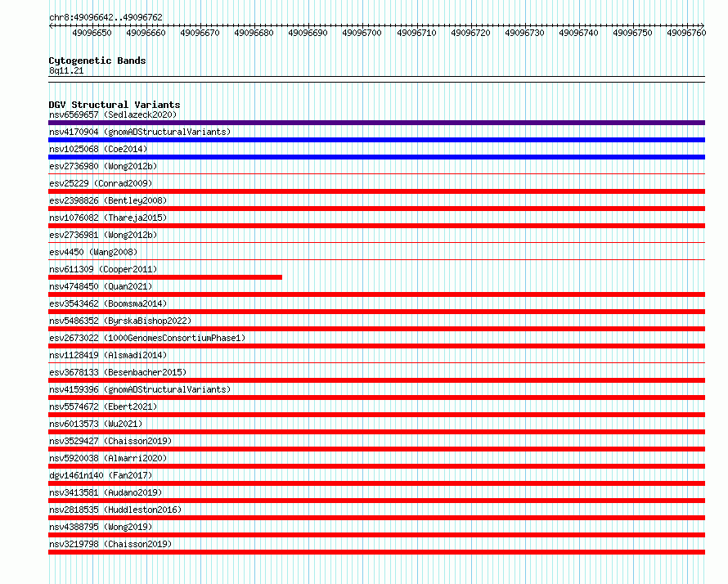Click ruler position 49096660
The image size is (728, 584).
(x=146, y=33)
